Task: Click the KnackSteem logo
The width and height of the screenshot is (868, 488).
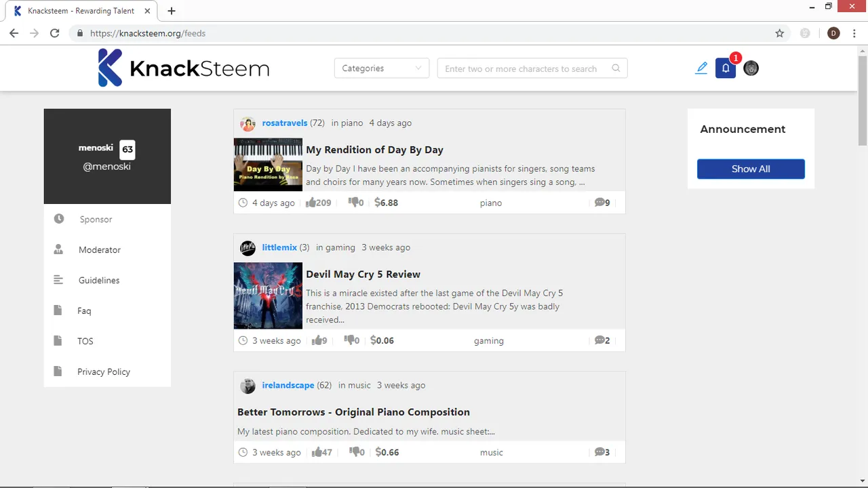Action: (184, 68)
